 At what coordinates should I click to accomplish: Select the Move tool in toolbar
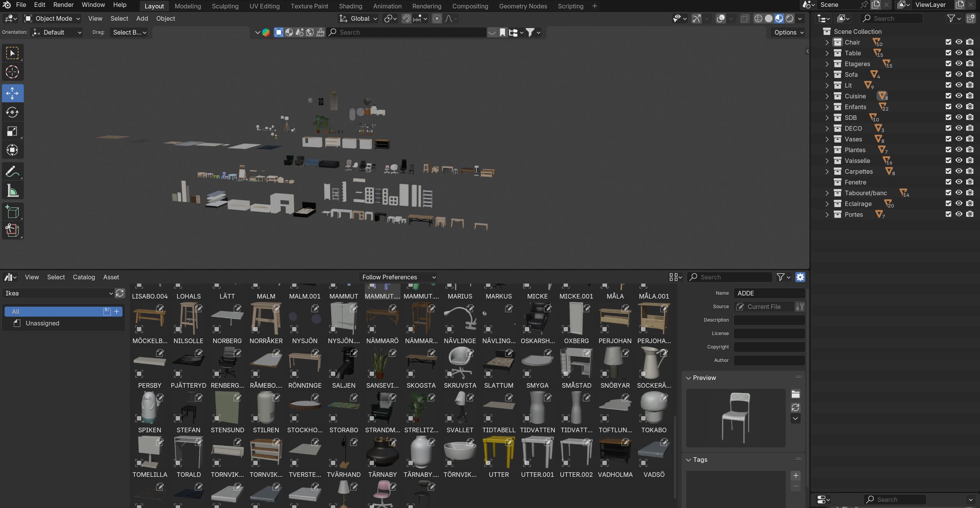point(12,93)
